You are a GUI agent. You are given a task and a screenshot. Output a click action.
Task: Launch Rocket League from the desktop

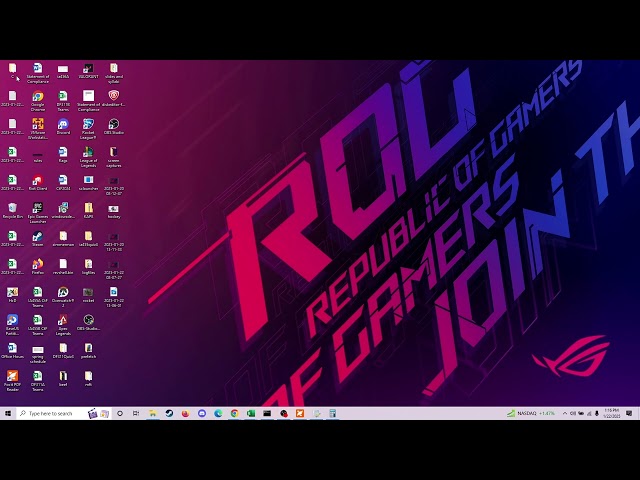88,129
